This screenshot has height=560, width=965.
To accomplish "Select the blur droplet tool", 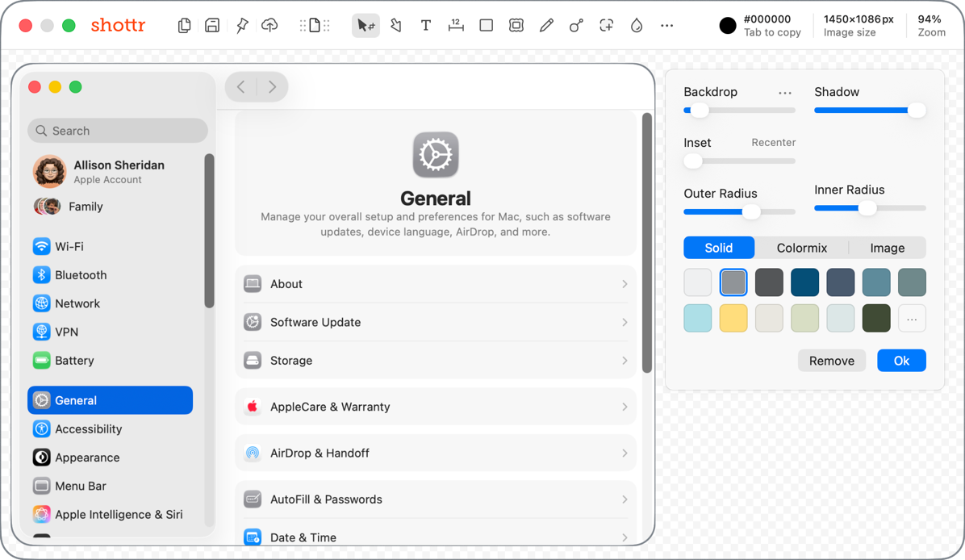I will coord(637,26).
